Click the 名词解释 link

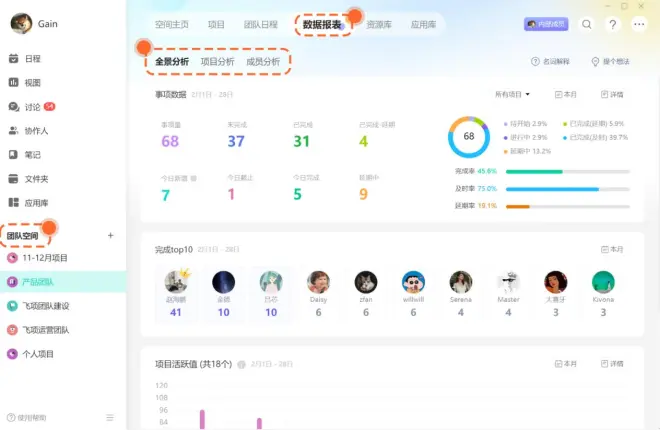point(550,62)
